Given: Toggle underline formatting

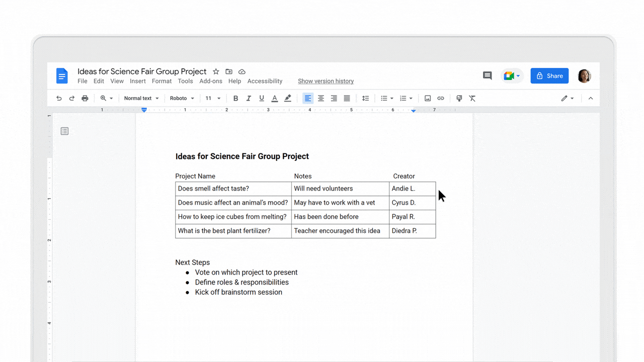Looking at the screenshot, I should [262, 98].
